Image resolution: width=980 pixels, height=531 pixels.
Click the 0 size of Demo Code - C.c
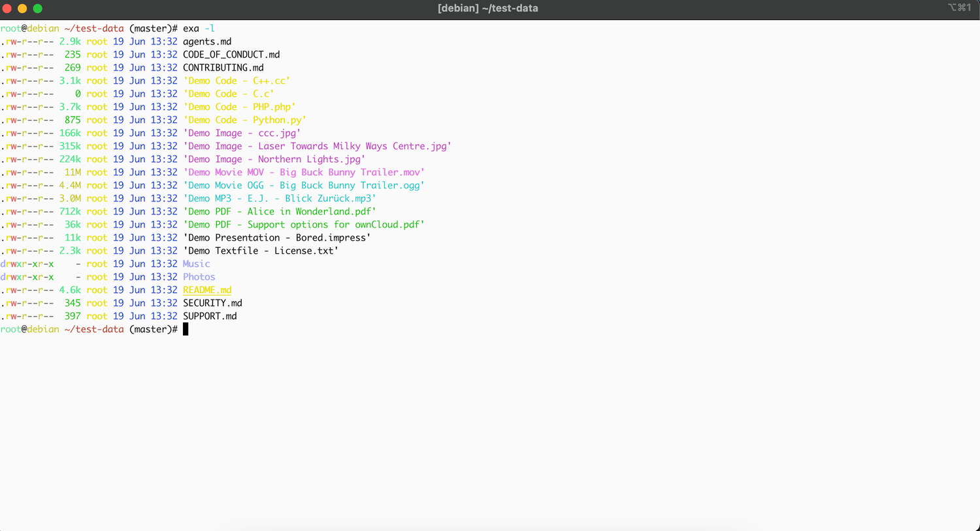point(78,94)
